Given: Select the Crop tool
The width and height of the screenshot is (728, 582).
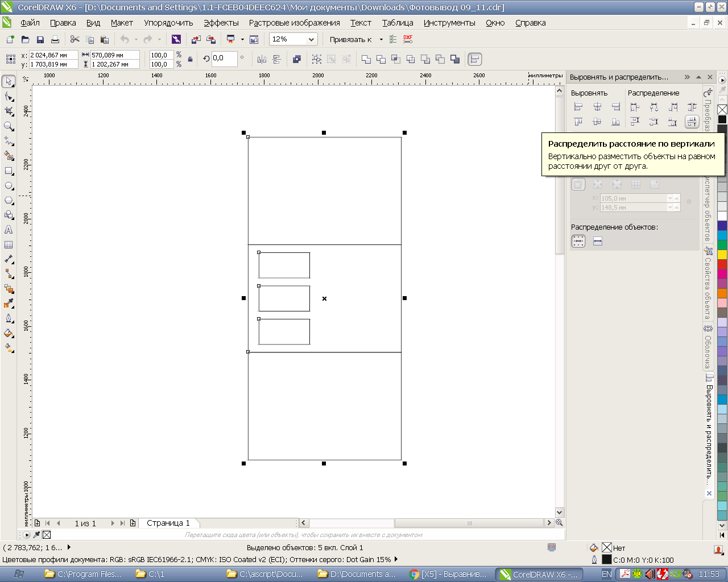Looking at the screenshot, I should pyautogui.click(x=9, y=111).
